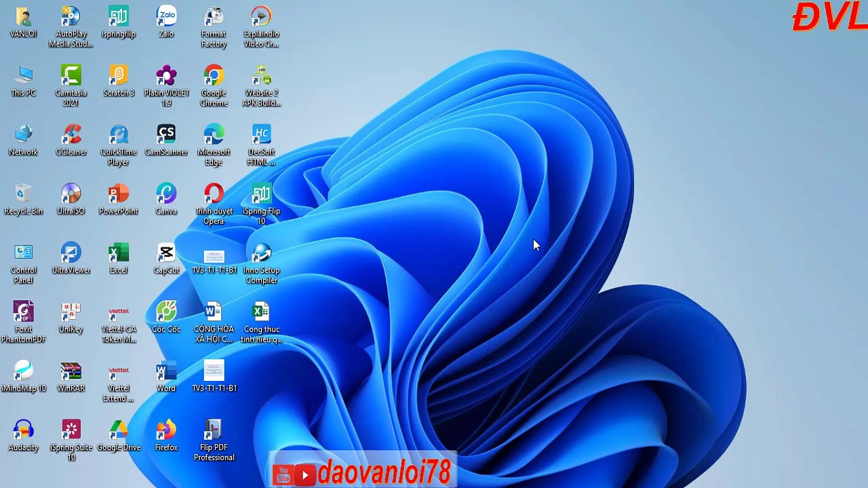This screenshot has width=868, height=488.
Task: Launch Format Factory from the desktop
Action: click(x=214, y=27)
